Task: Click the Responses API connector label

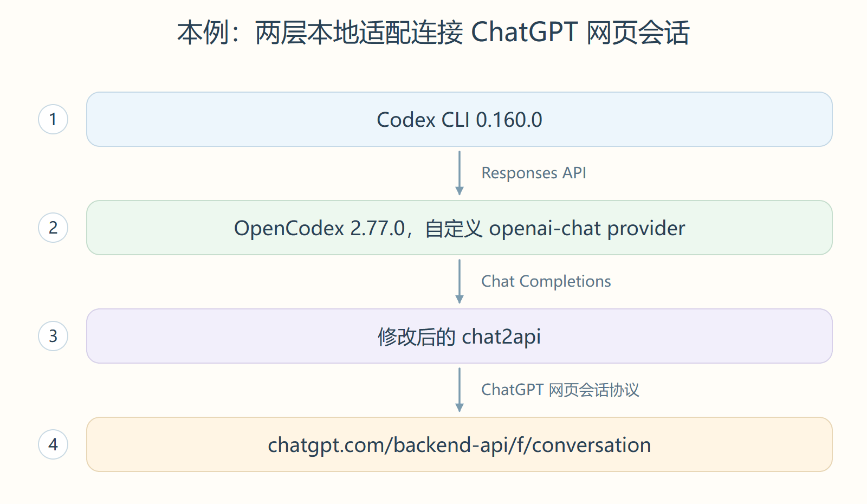Action: pyautogui.click(x=534, y=173)
